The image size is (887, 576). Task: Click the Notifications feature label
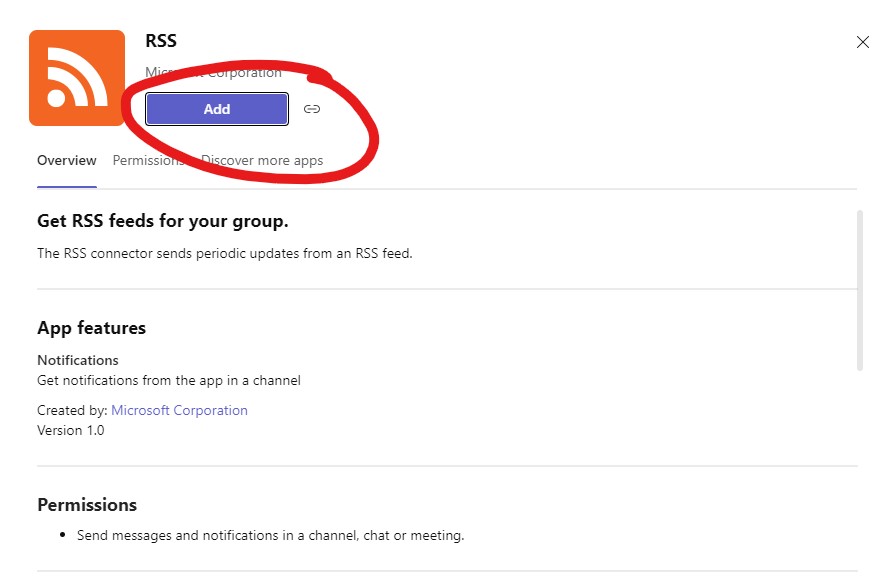coord(77,360)
